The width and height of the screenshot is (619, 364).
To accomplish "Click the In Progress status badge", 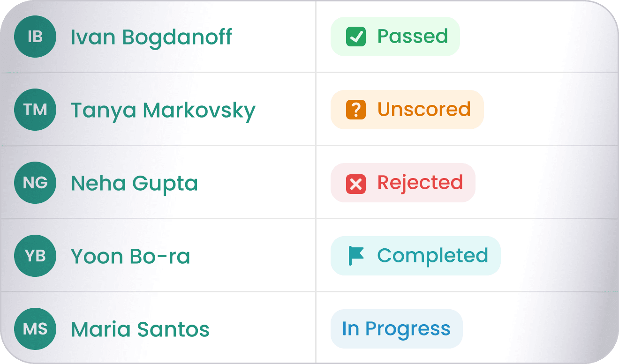I will pyautogui.click(x=397, y=329).
